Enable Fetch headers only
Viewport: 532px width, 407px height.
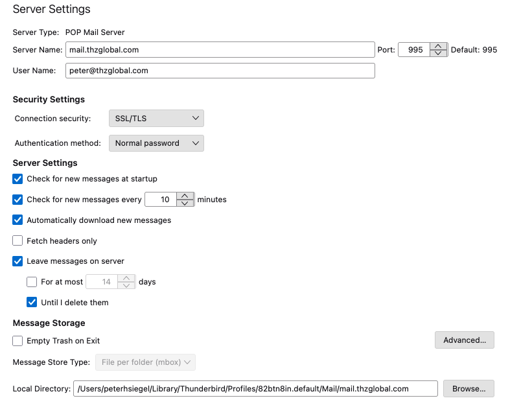pos(17,241)
